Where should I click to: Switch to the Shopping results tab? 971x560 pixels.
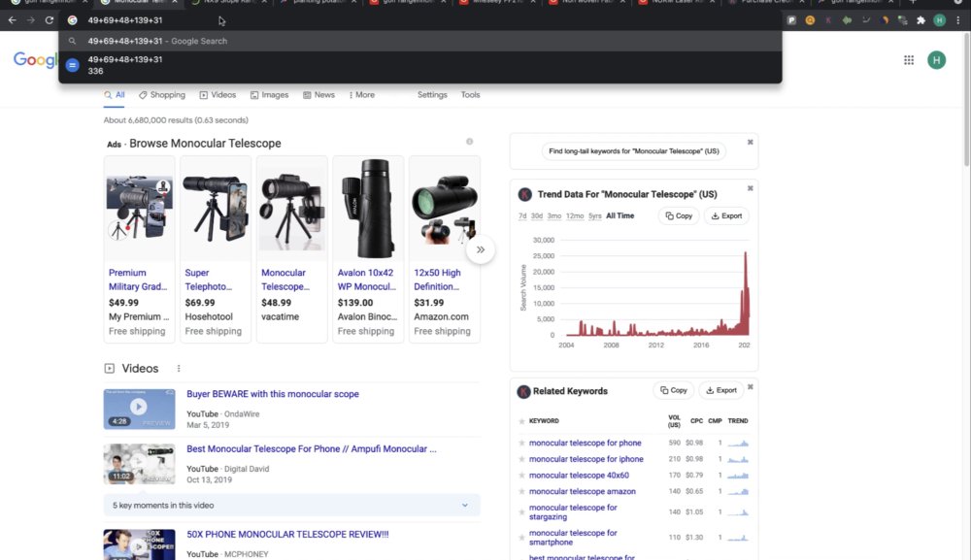162,95
